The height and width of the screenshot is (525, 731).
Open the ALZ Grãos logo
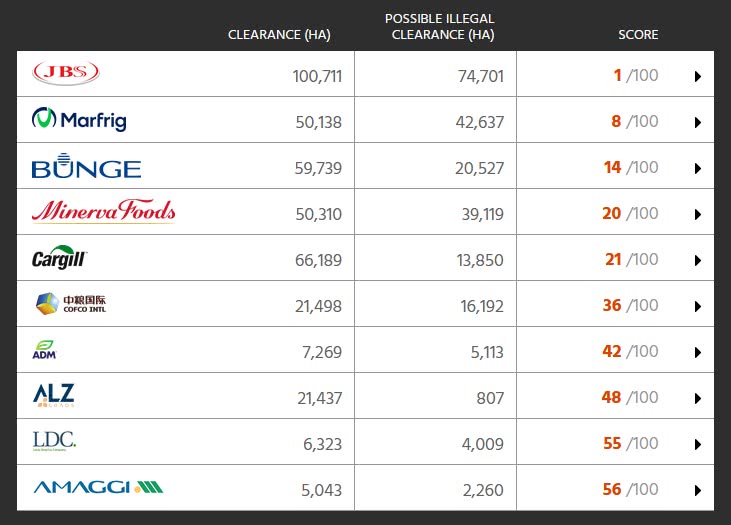pyautogui.click(x=54, y=395)
